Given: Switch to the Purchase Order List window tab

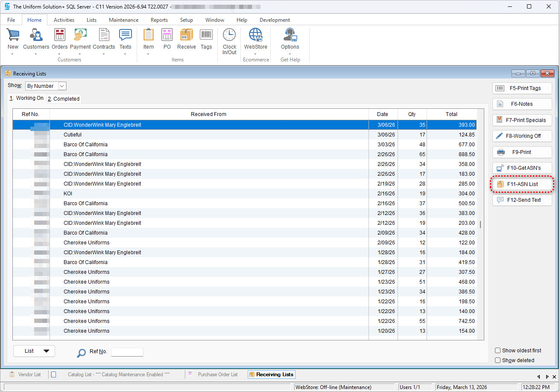Looking at the screenshot, I should point(217,375).
